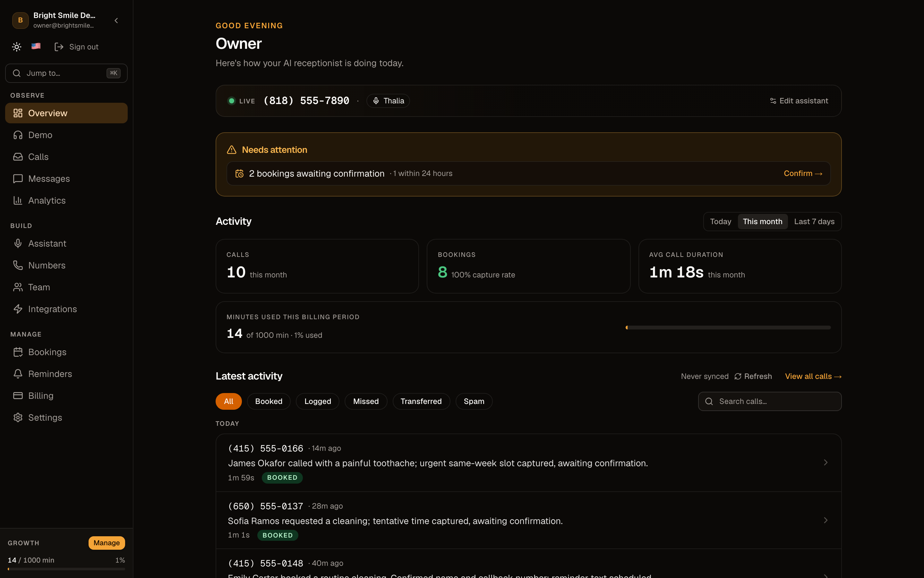Click the sidebar minutes usage progress bar

click(66, 569)
